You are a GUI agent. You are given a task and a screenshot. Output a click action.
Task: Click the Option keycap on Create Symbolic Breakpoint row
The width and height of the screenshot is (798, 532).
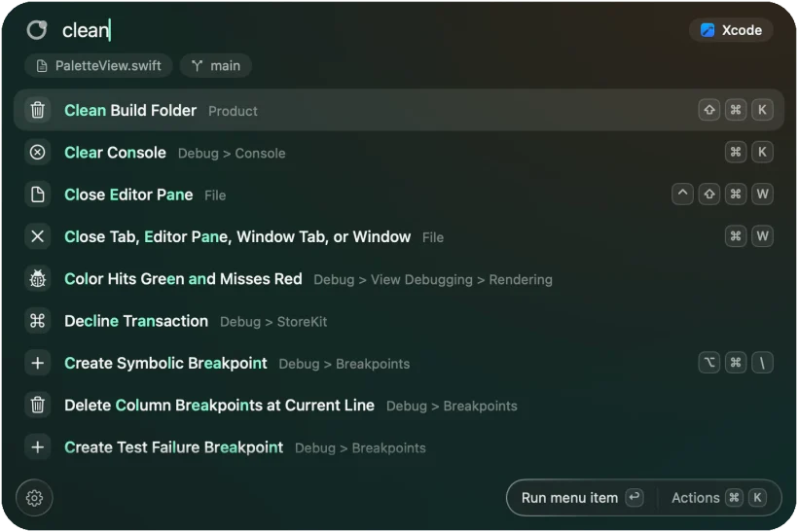coord(708,363)
